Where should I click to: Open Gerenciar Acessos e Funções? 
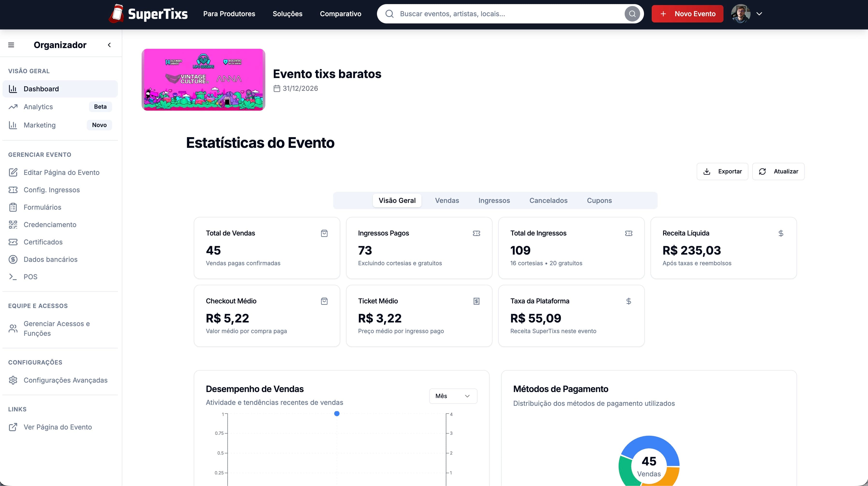(60, 328)
